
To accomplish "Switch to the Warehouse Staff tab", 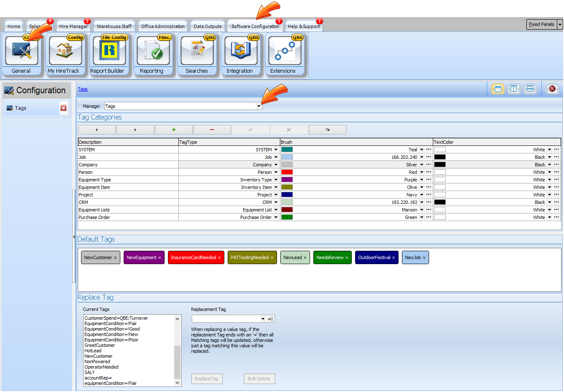I will point(114,26).
